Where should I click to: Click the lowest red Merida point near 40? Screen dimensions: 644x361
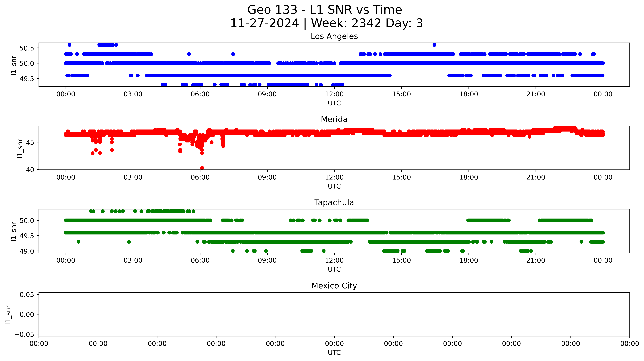(x=202, y=168)
